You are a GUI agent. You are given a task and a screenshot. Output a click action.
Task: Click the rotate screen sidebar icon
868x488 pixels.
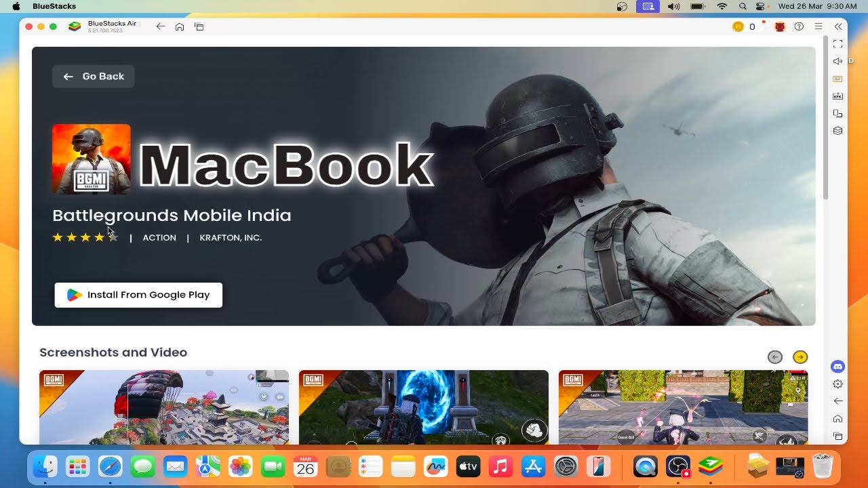point(837,113)
